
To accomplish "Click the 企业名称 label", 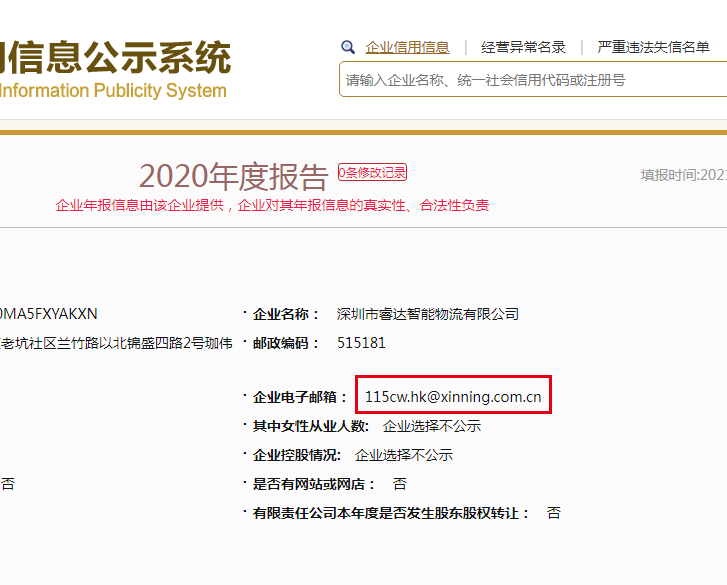I will click(x=286, y=314).
